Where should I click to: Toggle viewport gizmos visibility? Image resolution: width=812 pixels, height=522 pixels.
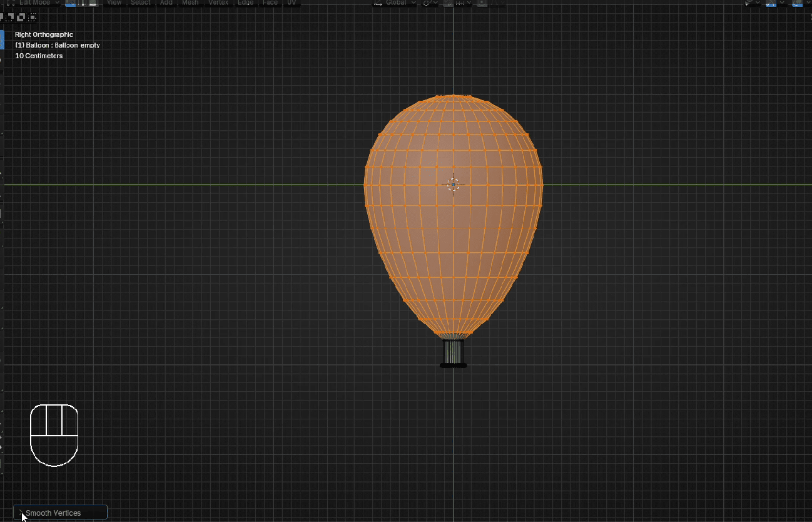point(769,3)
